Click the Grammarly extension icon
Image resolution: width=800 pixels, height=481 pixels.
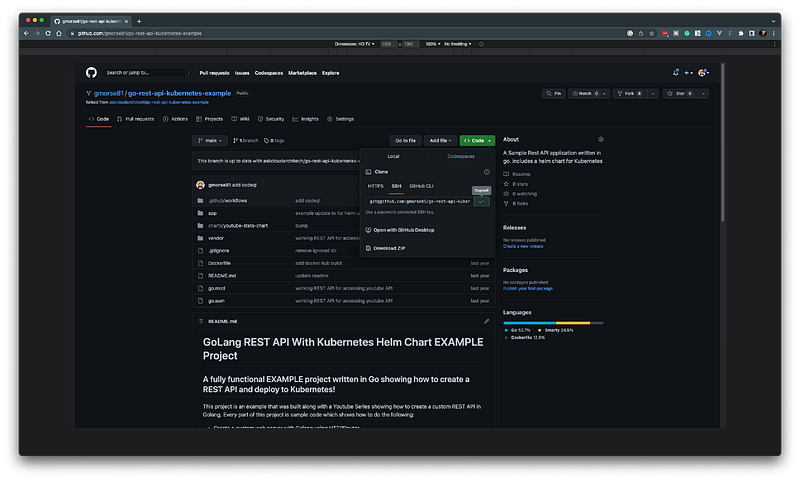point(687,33)
